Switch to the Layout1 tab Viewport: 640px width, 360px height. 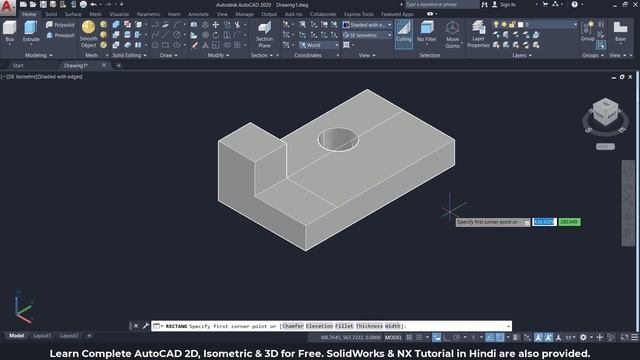[x=42, y=336]
